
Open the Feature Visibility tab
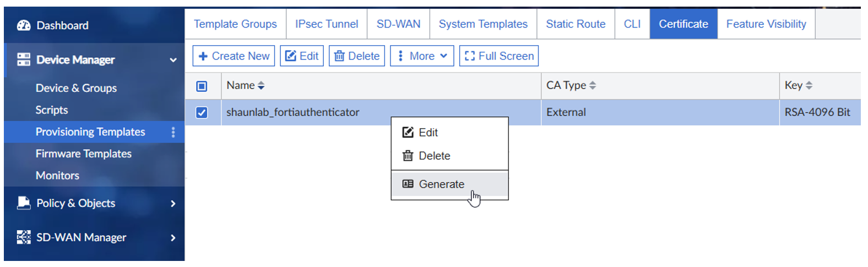[x=766, y=24]
